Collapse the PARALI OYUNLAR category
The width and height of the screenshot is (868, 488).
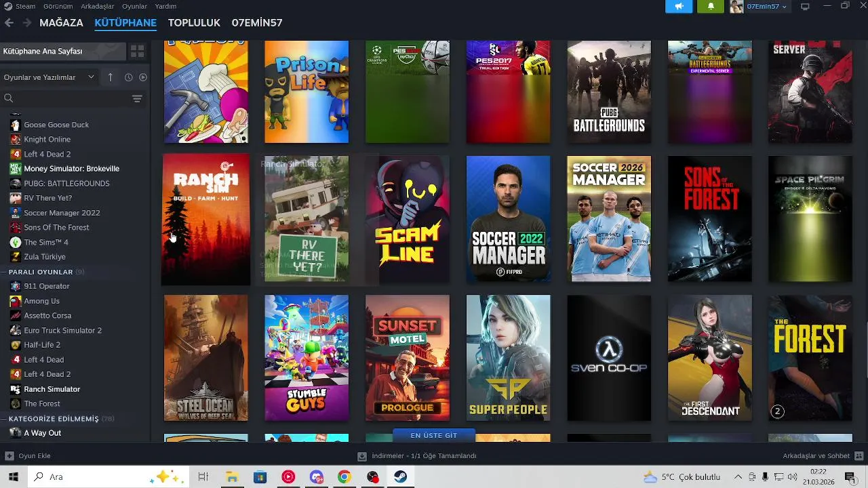(x=5, y=272)
